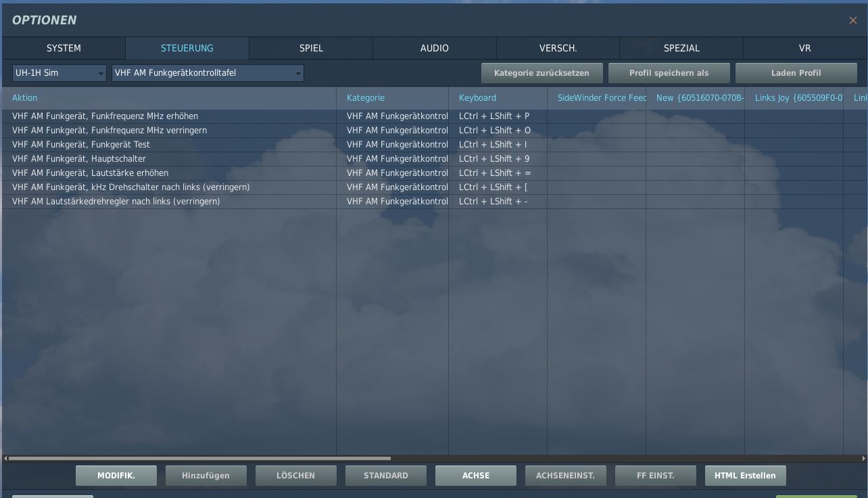This screenshot has width=868, height=498.
Task: Switch to the SPIEL tab
Action: [x=311, y=48]
